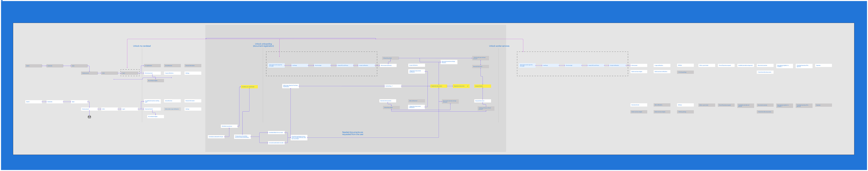The width and height of the screenshot is (868, 171).
Task: Click white "Documents overview" box
Action: (x=765, y=65)
